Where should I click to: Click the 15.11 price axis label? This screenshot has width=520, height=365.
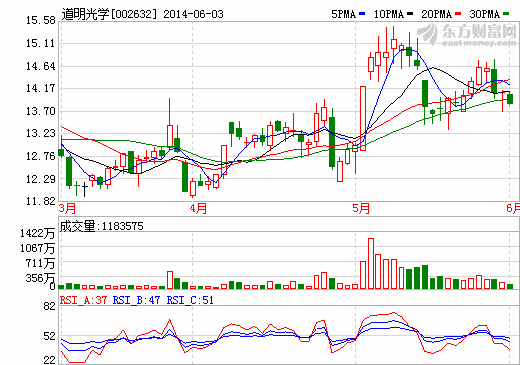pyautogui.click(x=41, y=43)
